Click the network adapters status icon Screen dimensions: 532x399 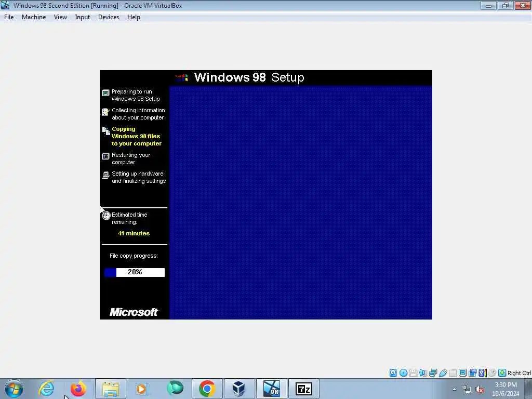click(433, 373)
